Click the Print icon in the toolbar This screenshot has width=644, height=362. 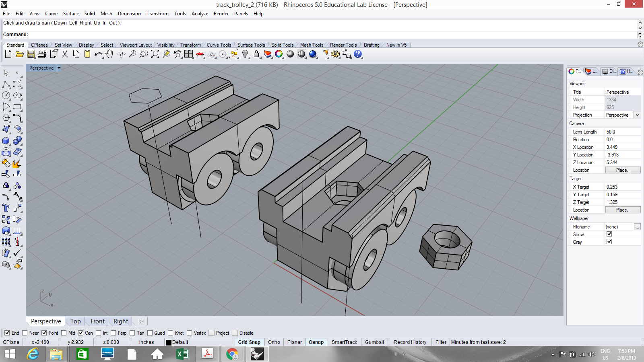point(42,54)
